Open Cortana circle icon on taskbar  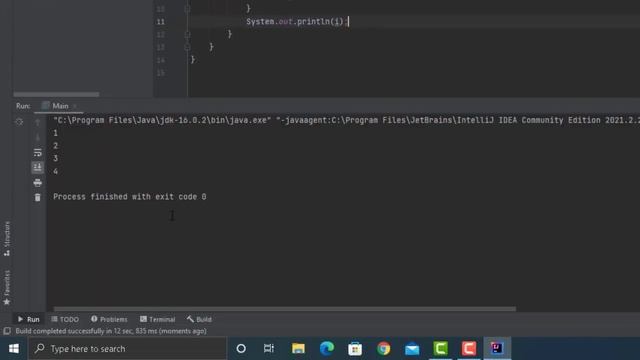click(241, 349)
